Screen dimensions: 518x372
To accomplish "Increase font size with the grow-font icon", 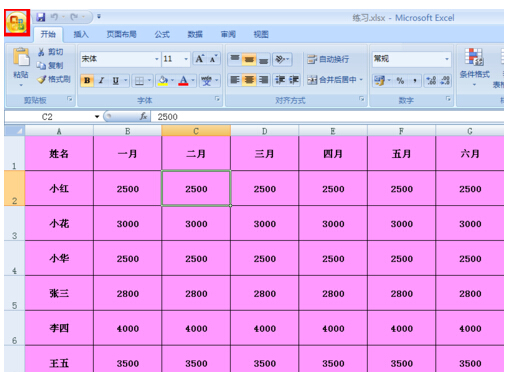I will pyautogui.click(x=200, y=59).
